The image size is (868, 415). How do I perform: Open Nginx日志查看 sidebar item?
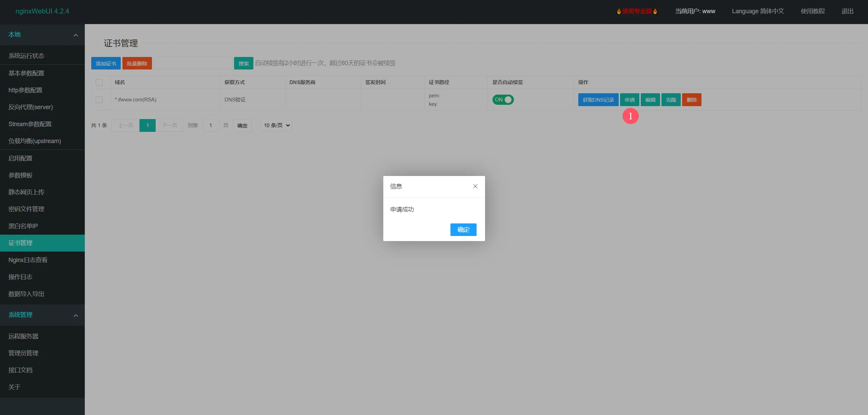(28, 260)
